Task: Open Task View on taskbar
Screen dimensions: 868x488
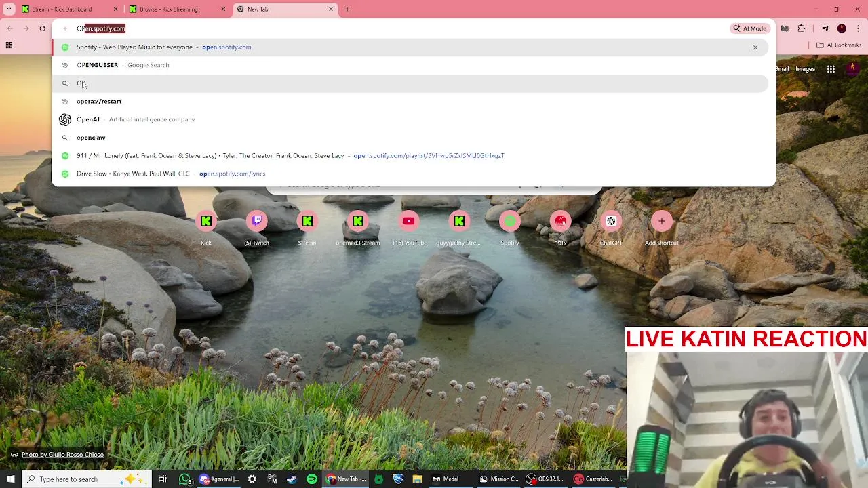Action: pos(163,479)
